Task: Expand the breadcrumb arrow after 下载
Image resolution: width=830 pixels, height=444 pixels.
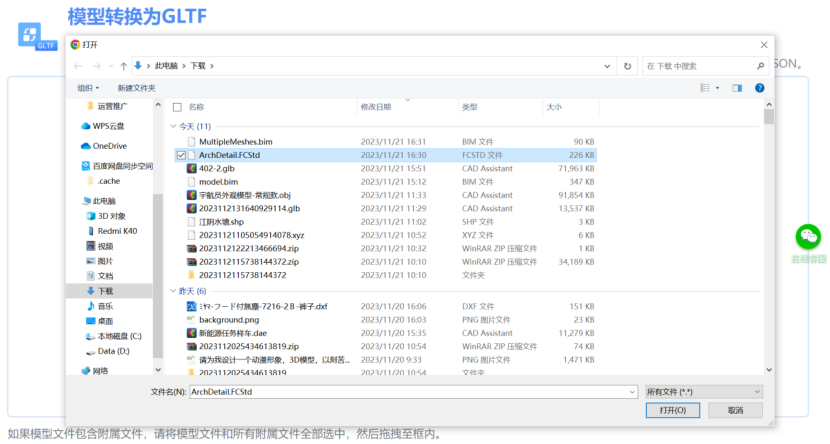Action: tap(212, 66)
